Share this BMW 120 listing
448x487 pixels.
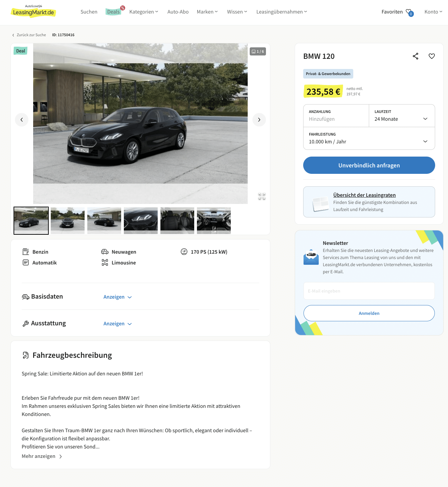pyautogui.click(x=416, y=56)
